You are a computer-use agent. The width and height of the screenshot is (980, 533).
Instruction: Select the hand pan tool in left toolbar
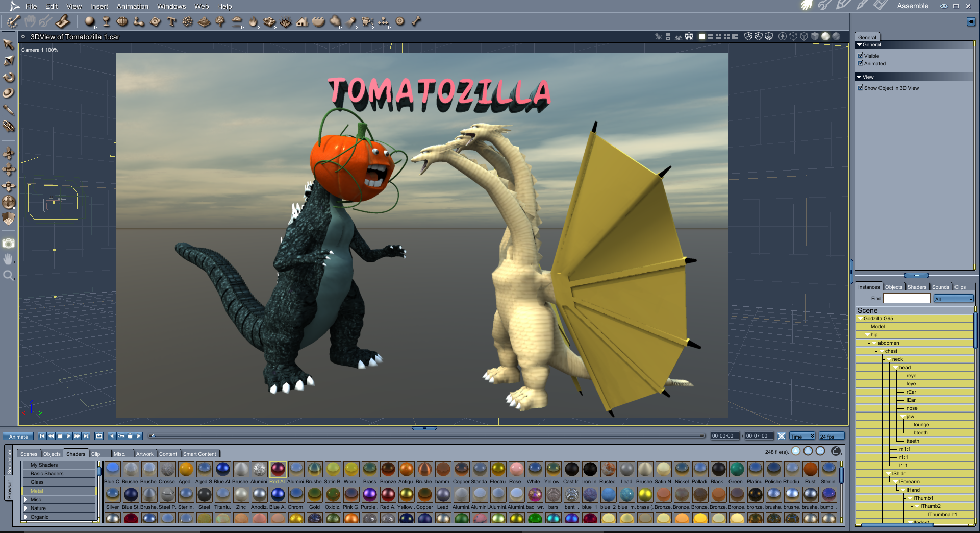pyautogui.click(x=9, y=259)
